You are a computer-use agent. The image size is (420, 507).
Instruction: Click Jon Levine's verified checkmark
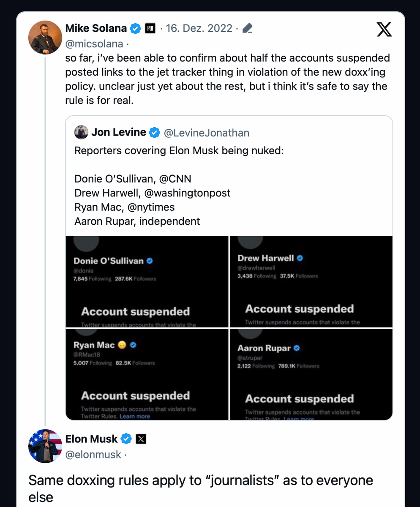point(155,133)
